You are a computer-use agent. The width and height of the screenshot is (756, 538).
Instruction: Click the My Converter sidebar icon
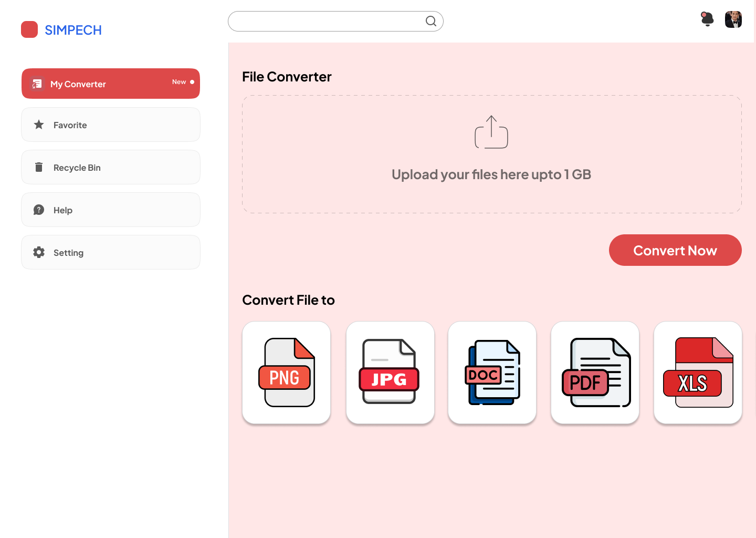(x=37, y=84)
